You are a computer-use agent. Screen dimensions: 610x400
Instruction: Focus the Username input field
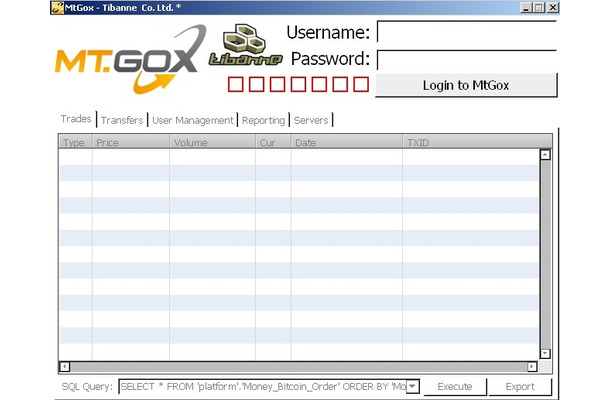click(x=467, y=32)
